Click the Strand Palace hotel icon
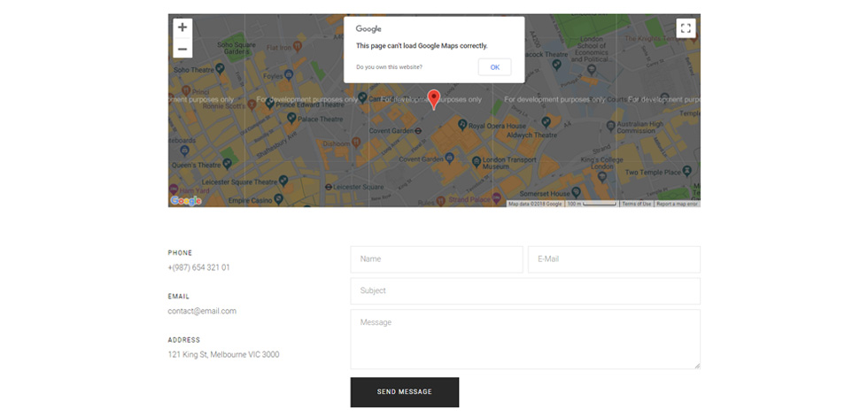 (496, 197)
